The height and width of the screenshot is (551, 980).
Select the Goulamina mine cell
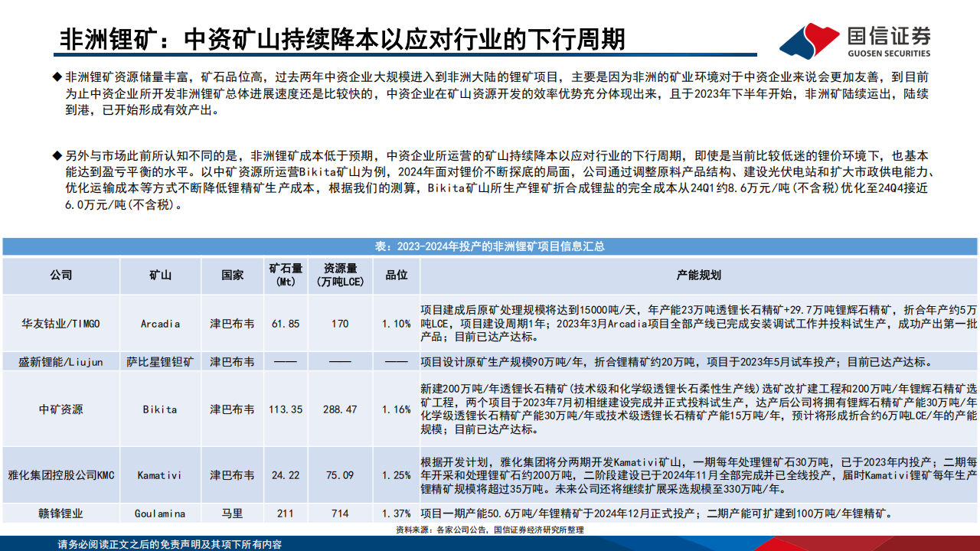(161, 514)
